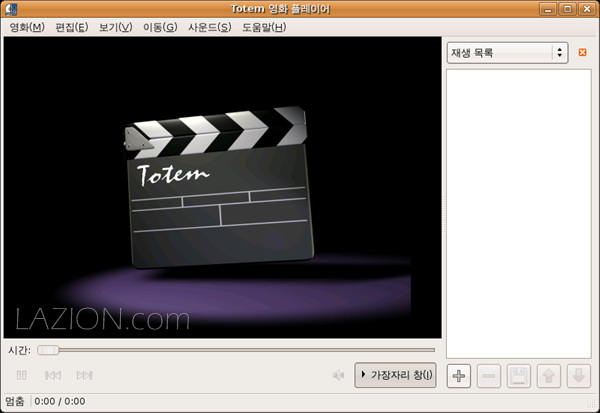Viewport: 600px width, 413px height.
Task: Open the 영화(M) menu
Action: pos(27,27)
